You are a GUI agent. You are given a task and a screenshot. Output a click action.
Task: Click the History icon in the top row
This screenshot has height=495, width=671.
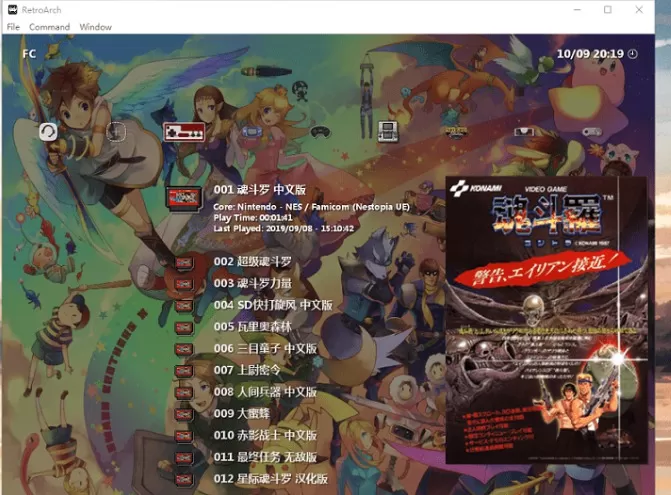48,131
